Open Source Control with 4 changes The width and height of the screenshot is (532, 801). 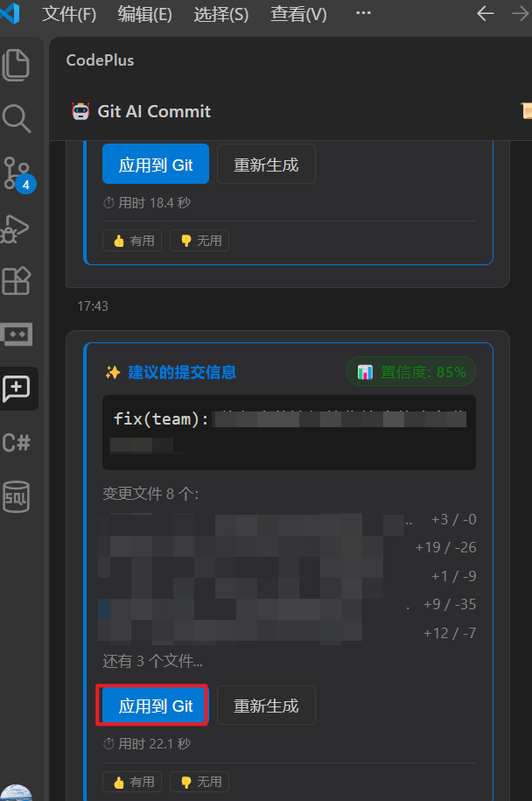click(x=18, y=175)
